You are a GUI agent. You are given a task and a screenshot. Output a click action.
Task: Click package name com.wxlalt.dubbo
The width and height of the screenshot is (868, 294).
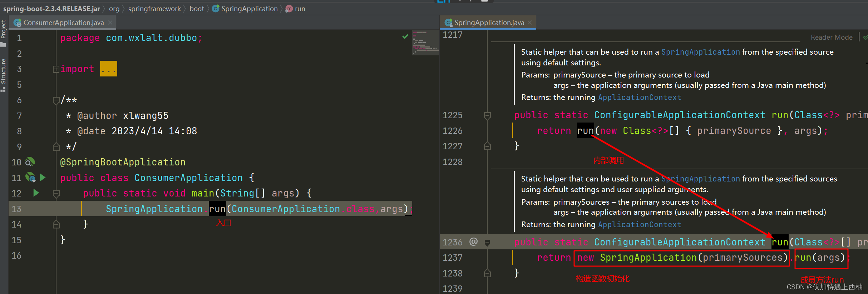click(151, 38)
